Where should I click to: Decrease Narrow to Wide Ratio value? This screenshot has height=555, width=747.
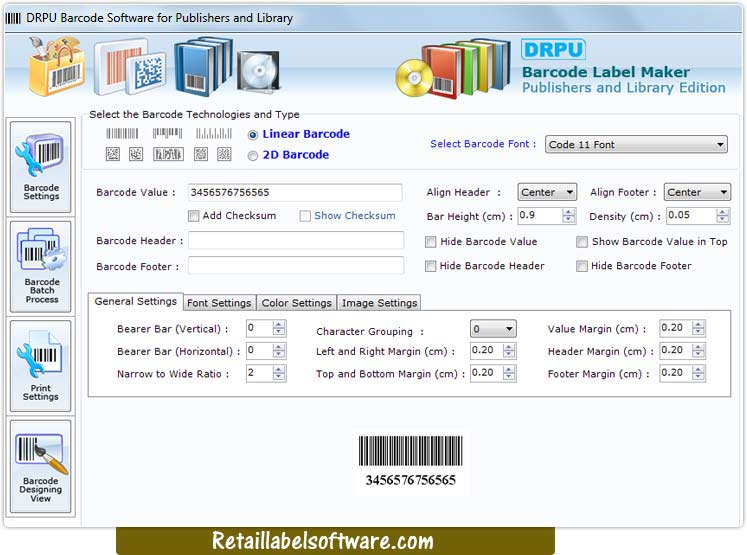279,377
